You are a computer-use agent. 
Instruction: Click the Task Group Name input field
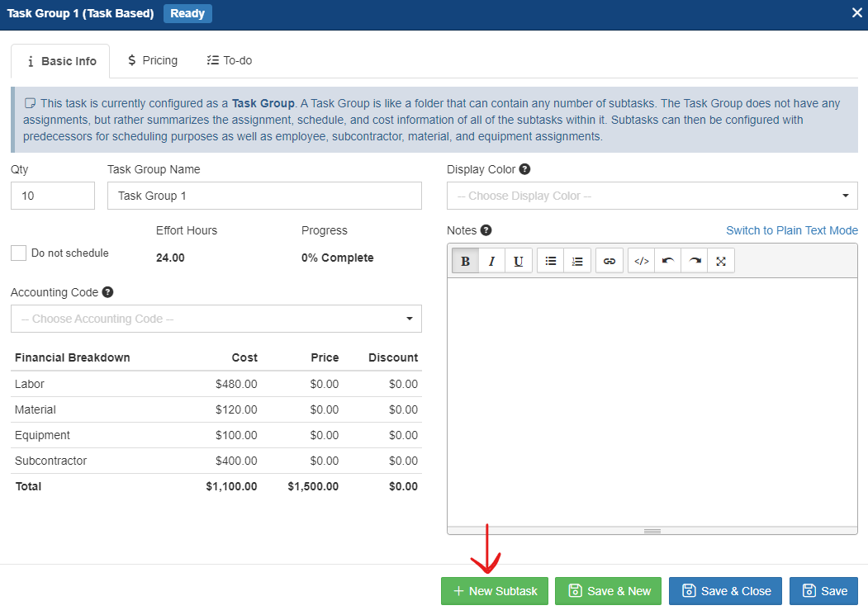point(264,196)
